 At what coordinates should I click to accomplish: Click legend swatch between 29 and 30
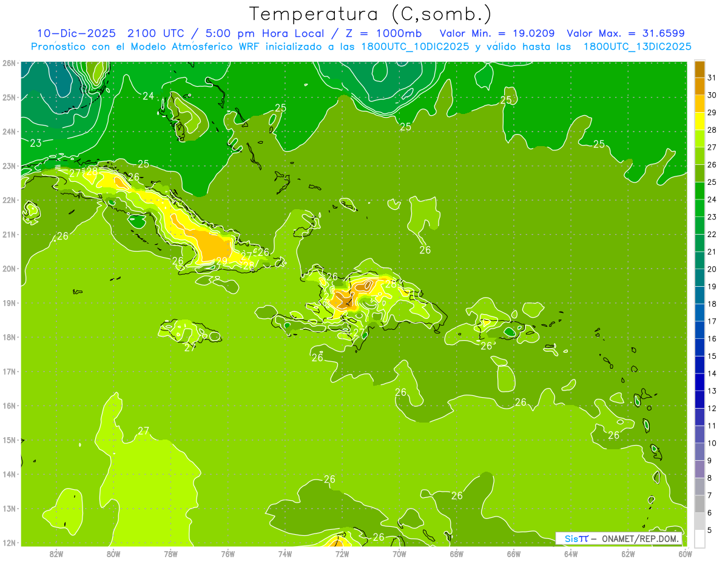coord(699,104)
